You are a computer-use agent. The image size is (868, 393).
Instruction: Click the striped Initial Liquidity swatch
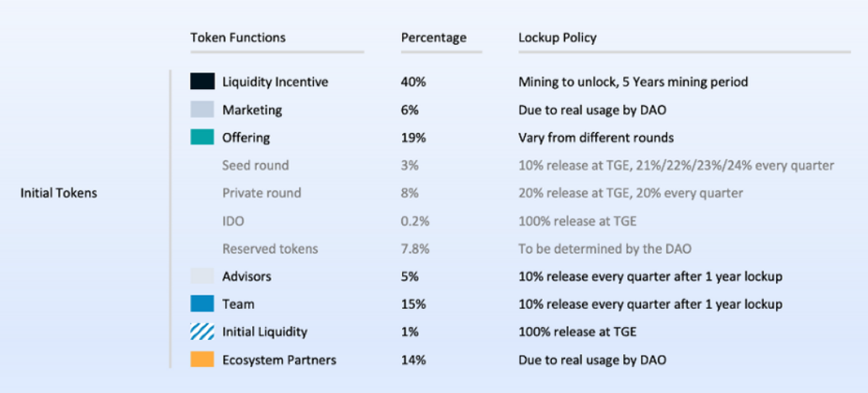click(x=202, y=332)
